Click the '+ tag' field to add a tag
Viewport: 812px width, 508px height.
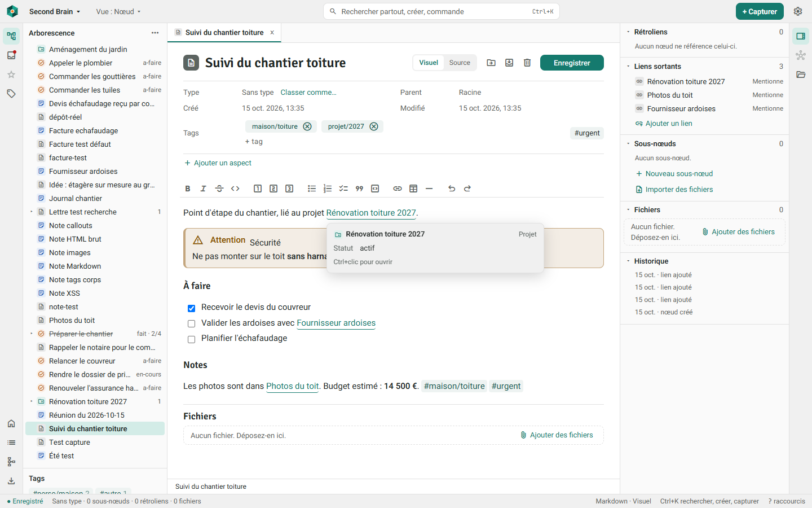click(254, 141)
